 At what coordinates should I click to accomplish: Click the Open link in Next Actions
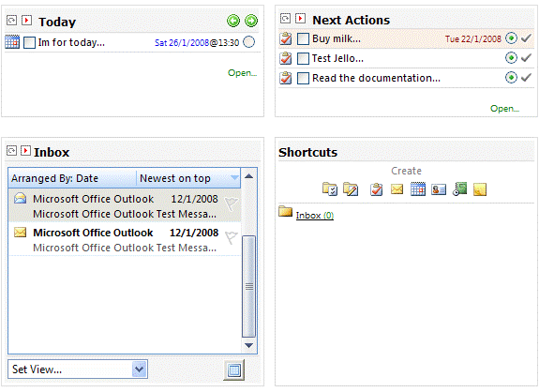point(504,109)
